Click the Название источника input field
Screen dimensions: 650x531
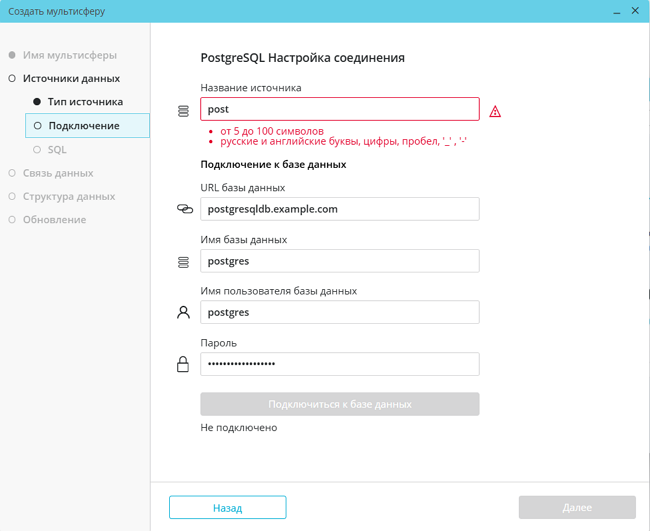point(339,109)
